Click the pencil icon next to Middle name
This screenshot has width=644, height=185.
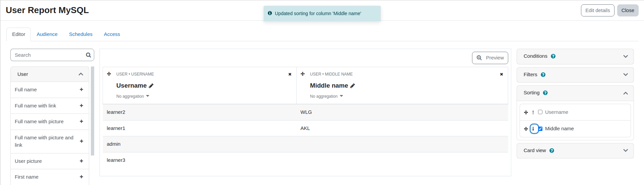pyautogui.click(x=353, y=86)
